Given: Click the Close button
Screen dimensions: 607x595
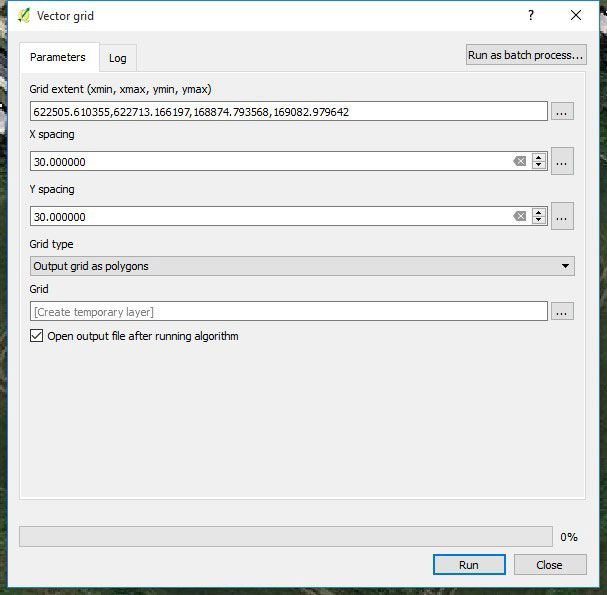Looking at the screenshot, I should tap(550, 565).
